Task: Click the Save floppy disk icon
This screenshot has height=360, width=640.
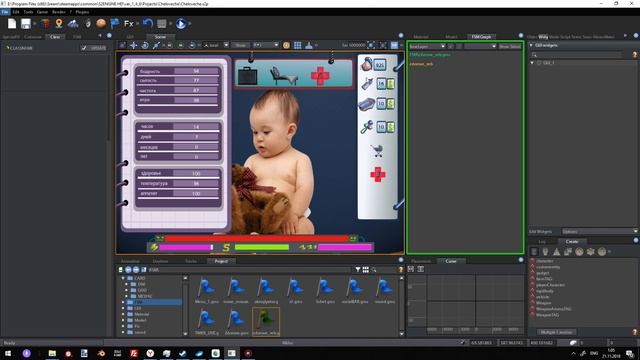Action: [26, 24]
